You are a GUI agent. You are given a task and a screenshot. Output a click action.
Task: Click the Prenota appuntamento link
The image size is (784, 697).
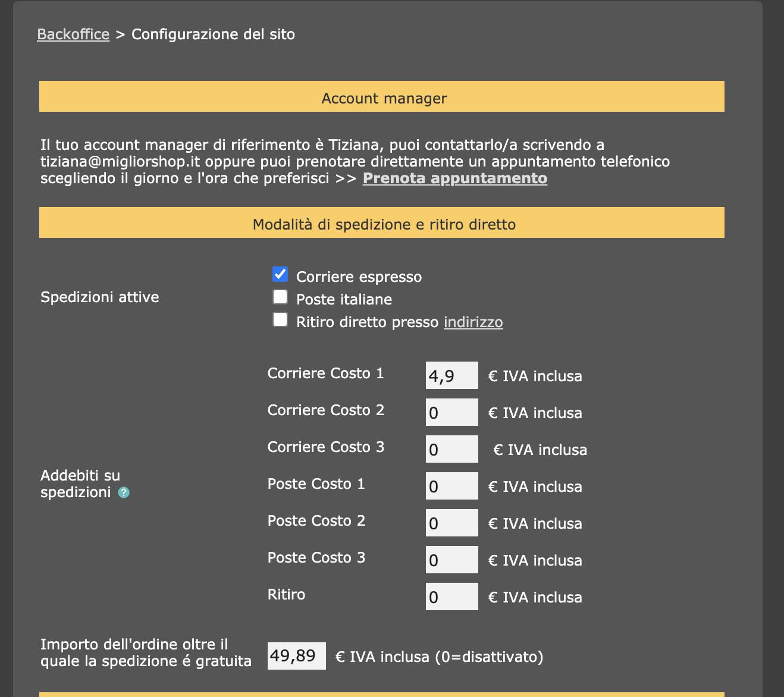pos(455,178)
